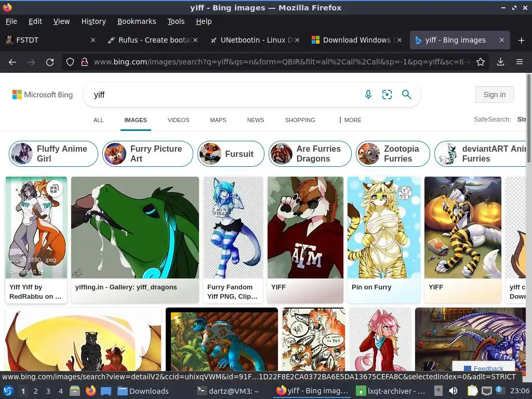Viewport: 532px width, 399px height.
Task: Open the Tools menu
Action: point(176,21)
